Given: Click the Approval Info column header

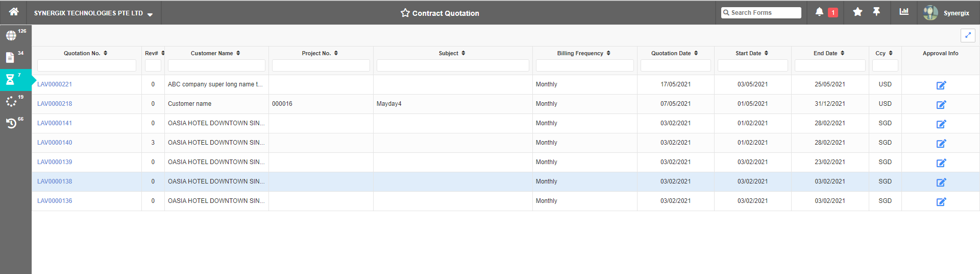Looking at the screenshot, I should click(940, 53).
